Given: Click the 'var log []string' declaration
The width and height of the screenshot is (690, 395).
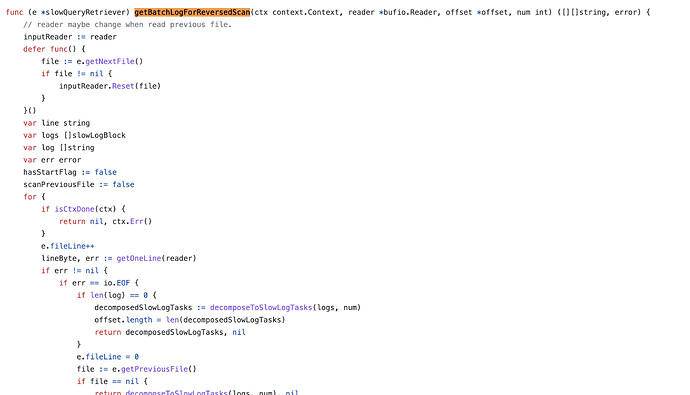Looking at the screenshot, I should 59,148.
